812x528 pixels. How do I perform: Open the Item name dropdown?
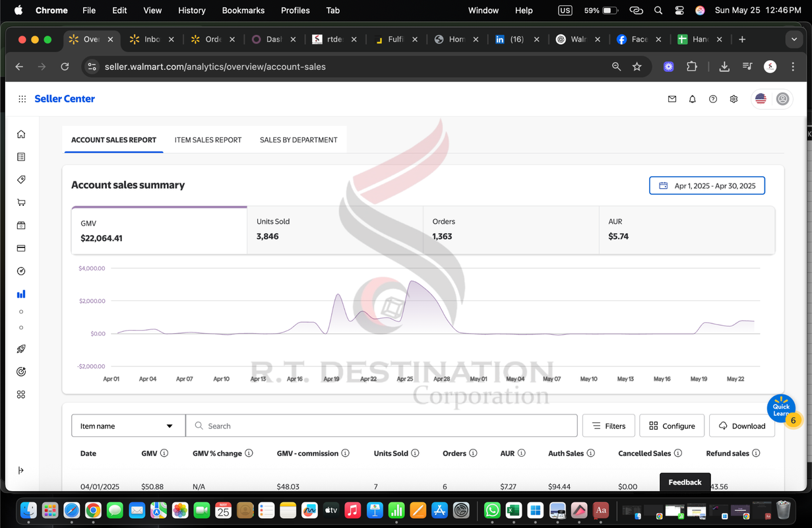click(x=129, y=426)
